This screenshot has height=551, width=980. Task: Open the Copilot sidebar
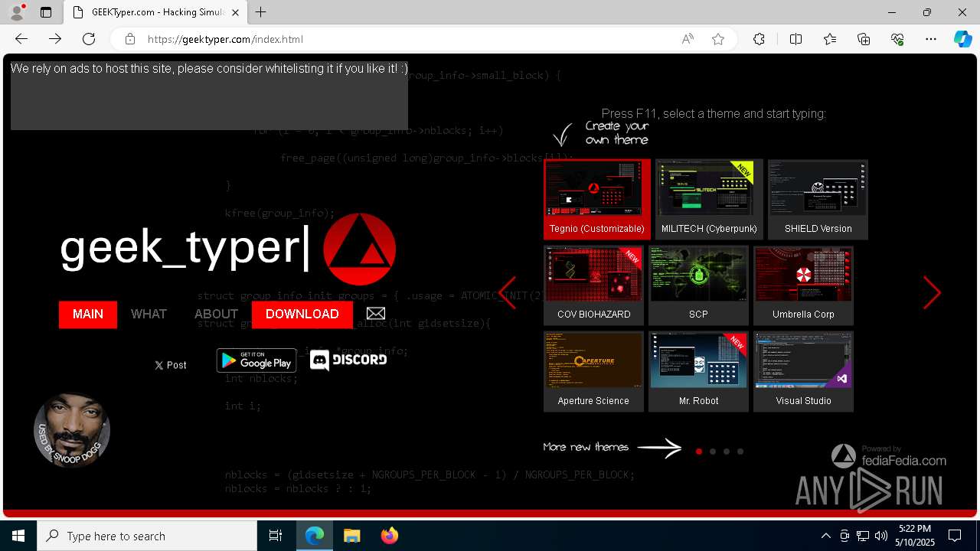pos(963,39)
